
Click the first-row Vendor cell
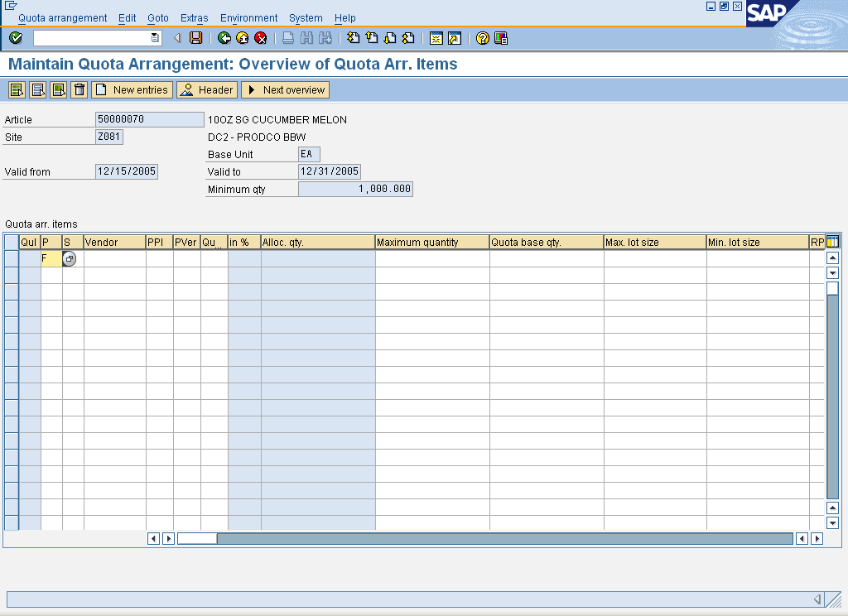pyautogui.click(x=114, y=258)
